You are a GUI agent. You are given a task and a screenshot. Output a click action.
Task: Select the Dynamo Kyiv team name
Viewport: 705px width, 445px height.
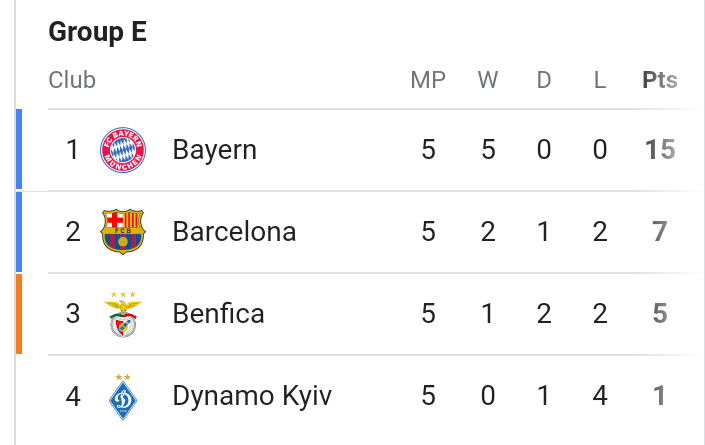252,396
